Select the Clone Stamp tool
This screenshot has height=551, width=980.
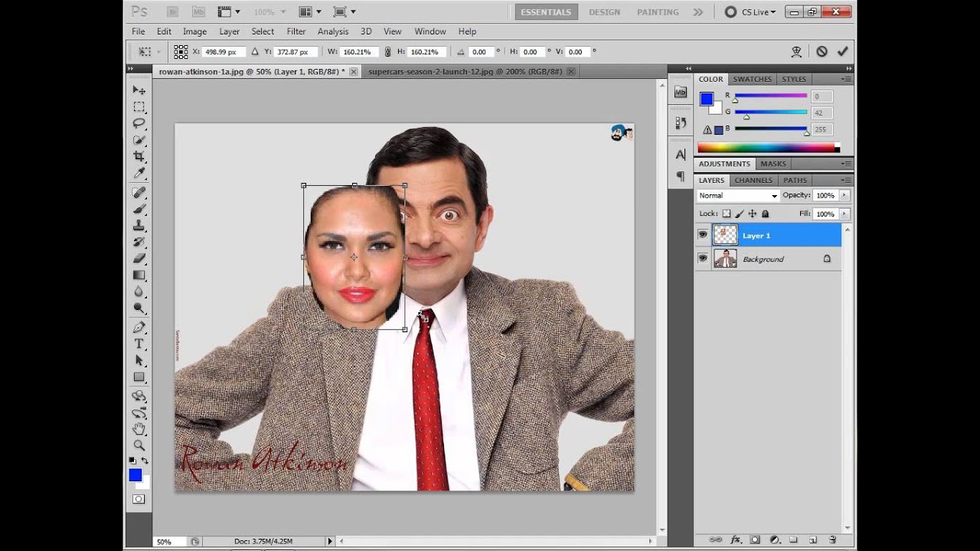(x=139, y=225)
